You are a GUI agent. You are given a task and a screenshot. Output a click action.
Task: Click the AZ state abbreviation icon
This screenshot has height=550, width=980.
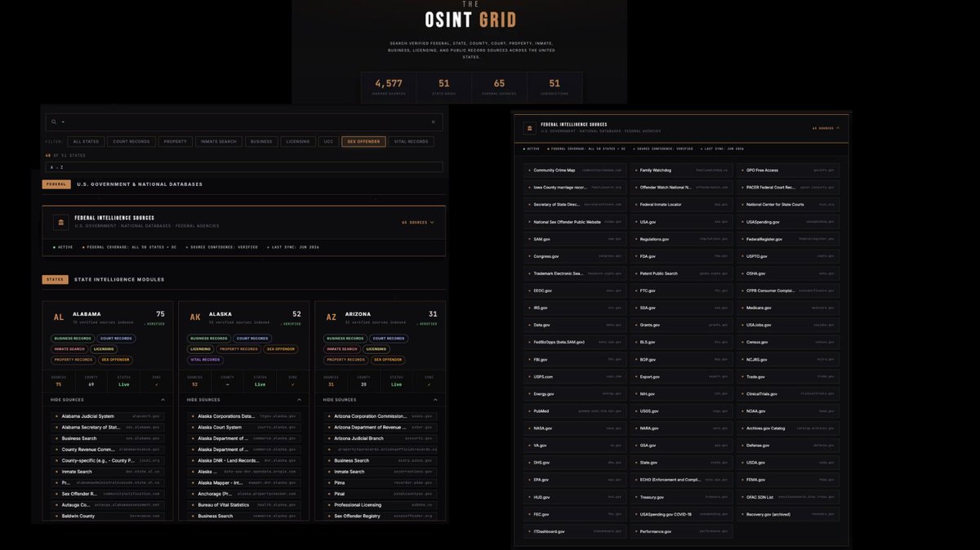coord(332,317)
